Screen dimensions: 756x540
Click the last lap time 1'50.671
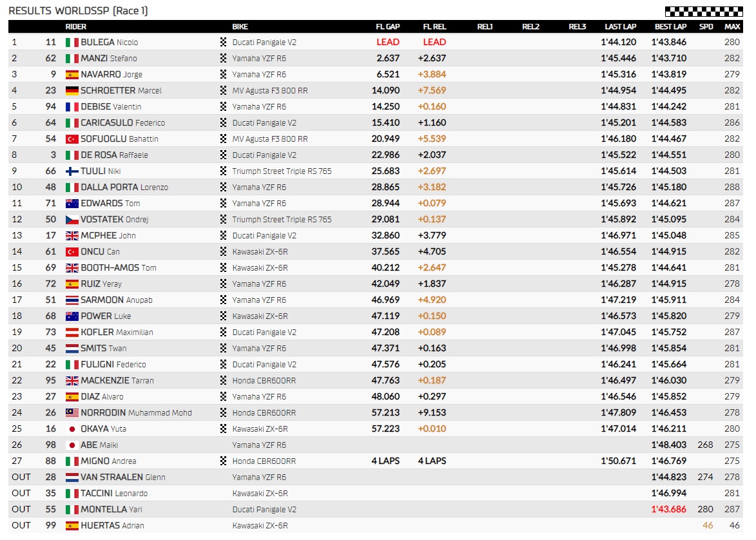619,461
